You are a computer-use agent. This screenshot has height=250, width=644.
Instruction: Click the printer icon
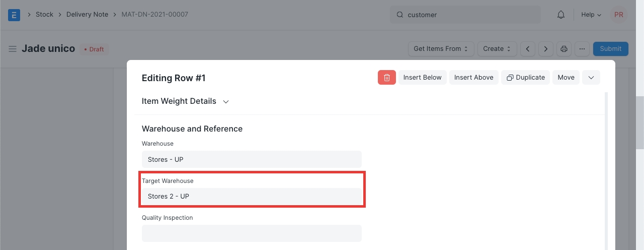point(564,49)
